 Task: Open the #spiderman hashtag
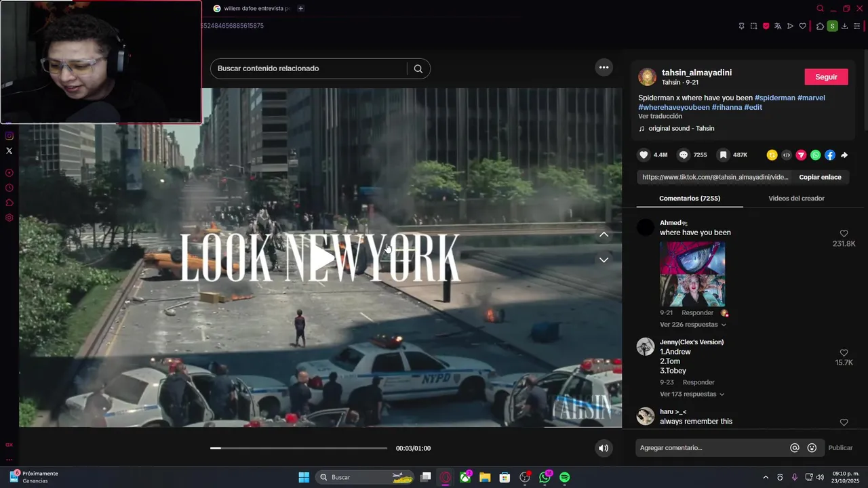pyautogui.click(x=774, y=98)
